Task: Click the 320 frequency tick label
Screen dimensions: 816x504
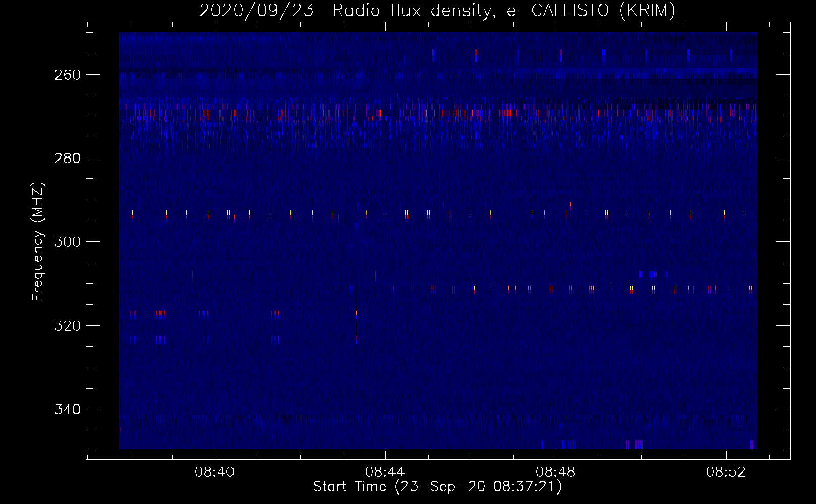Action: [x=67, y=326]
